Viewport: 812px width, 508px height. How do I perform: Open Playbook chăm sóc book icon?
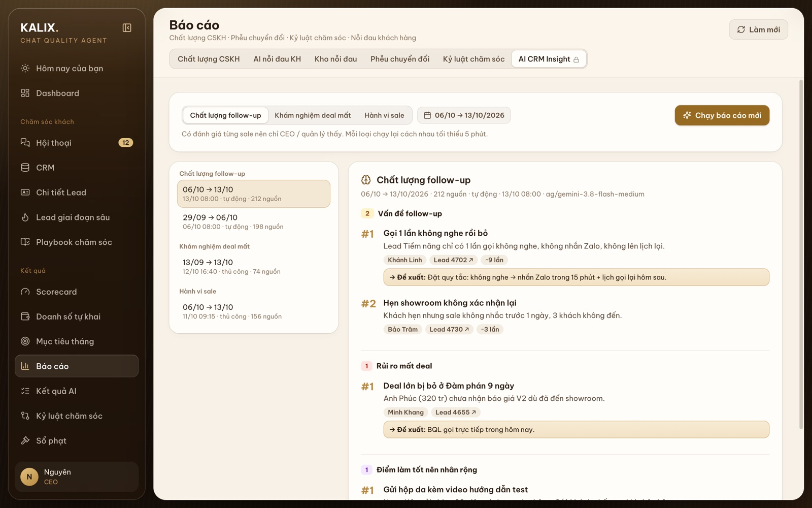(25, 242)
